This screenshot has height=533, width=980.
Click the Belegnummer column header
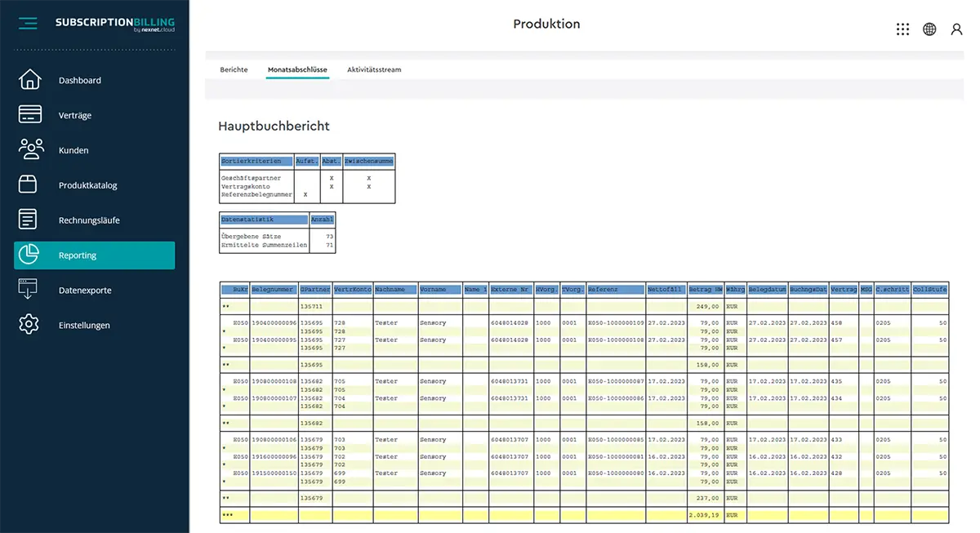coord(273,290)
